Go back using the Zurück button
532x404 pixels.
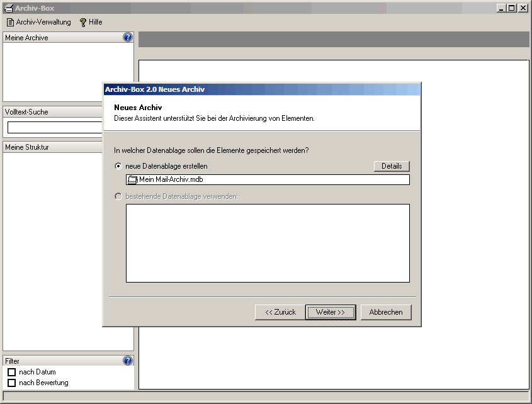(280, 312)
